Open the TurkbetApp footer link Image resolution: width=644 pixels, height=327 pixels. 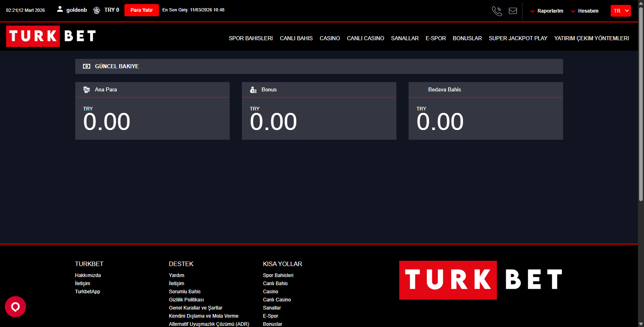[x=87, y=292]
